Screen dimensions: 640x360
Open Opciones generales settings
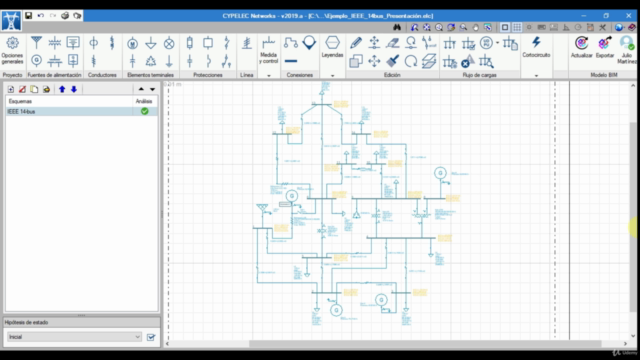click(x=12, y=50)
